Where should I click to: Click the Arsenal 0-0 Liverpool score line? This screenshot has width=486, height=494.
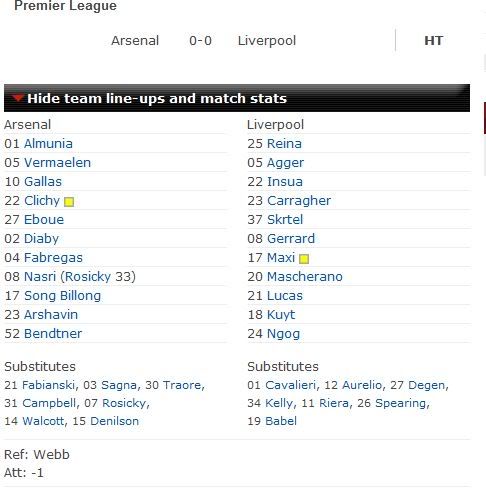coord(203,41)
